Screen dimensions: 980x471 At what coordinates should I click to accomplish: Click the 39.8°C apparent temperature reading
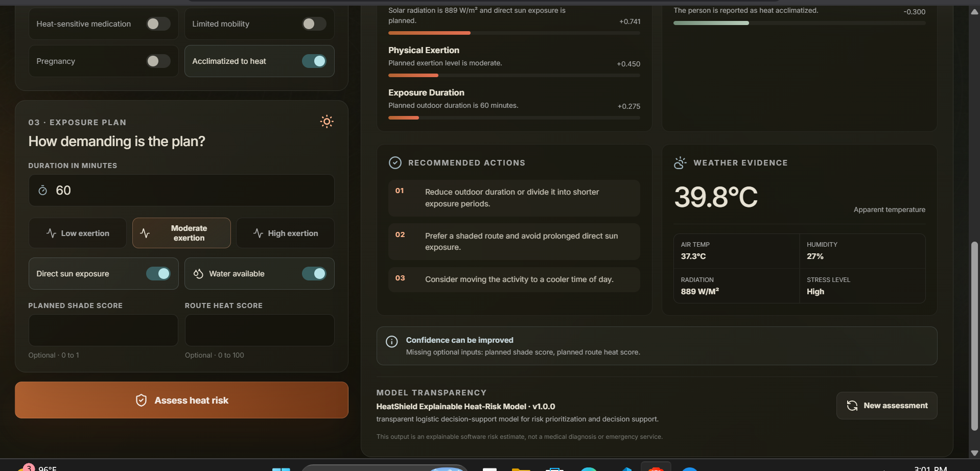click(716, 197)
